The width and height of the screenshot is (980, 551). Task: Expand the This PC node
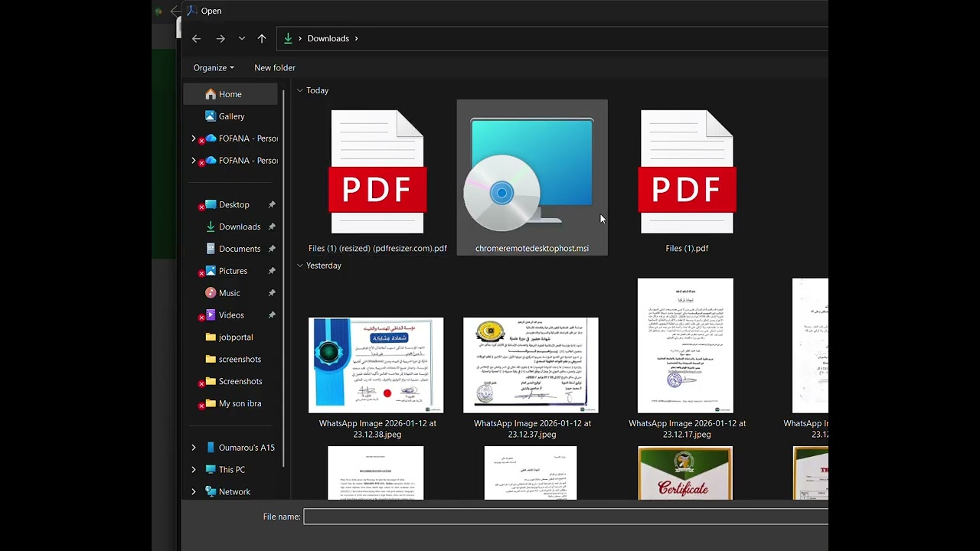[x=193, y=470]
